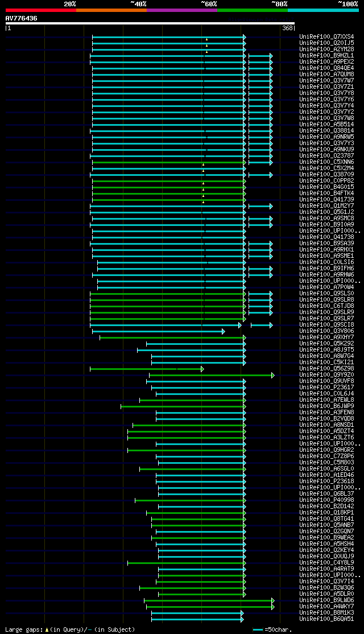
Task: Choose the UniRef100_A9SMC8 hit name
Action: coord(326,219)
